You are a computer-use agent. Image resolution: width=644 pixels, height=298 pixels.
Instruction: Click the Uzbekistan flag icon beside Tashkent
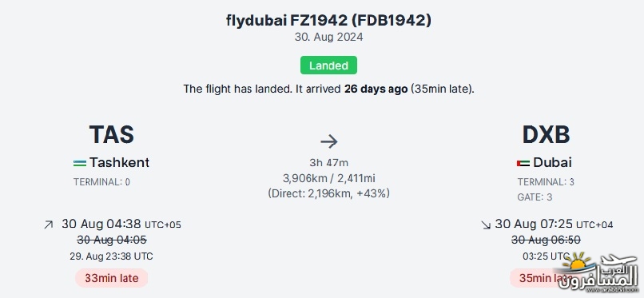point(80,163)
